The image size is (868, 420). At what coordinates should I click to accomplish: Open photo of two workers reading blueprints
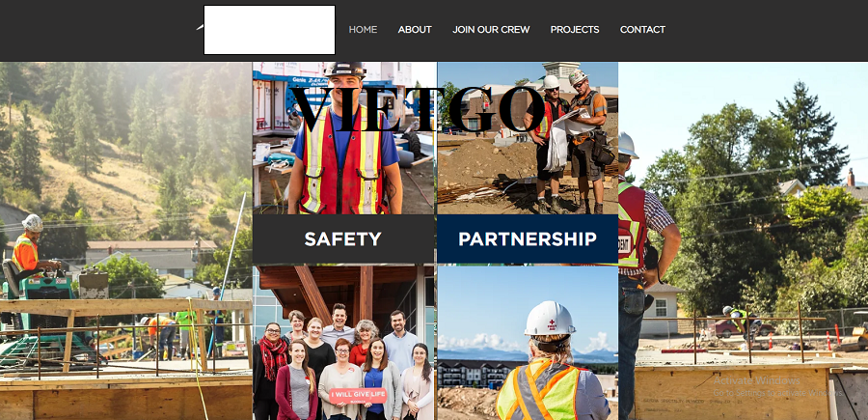[528, 138]
